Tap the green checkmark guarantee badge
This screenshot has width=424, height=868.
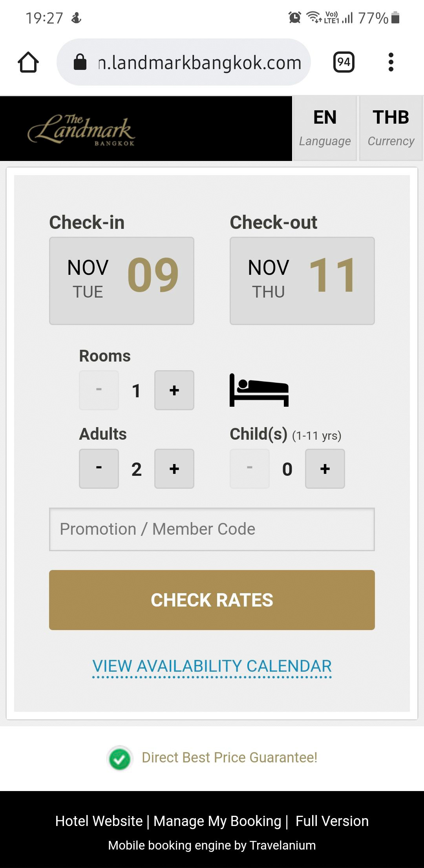120,758
